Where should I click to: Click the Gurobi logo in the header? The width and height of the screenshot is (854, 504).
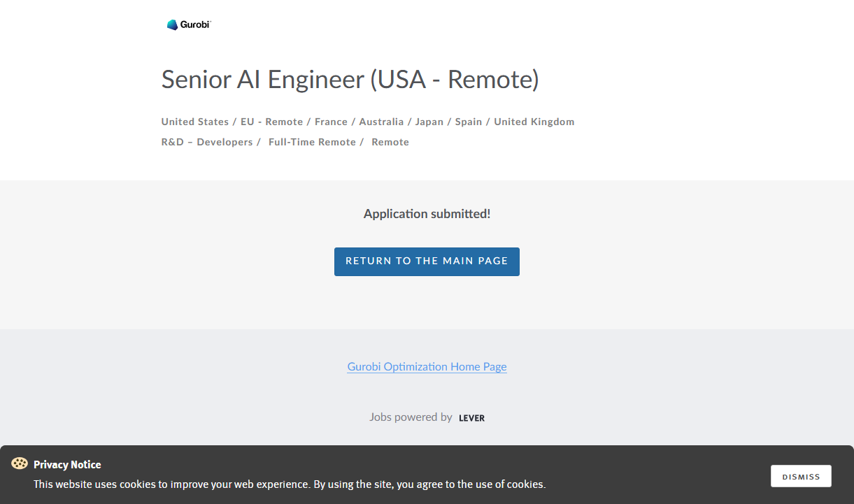pyautogui.click(x=188, y=24)
